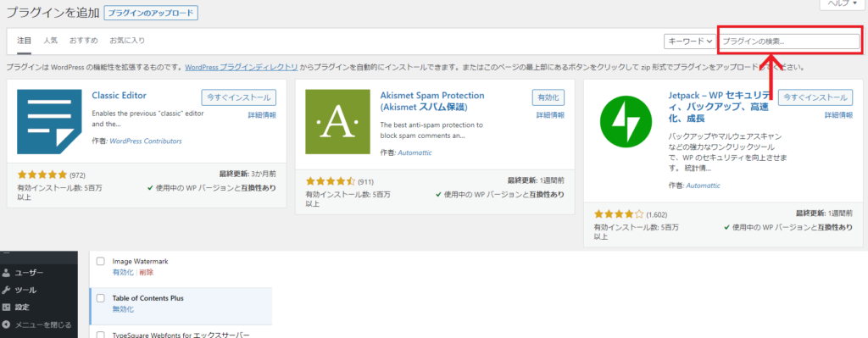
Task: Click the Table of Contents Plus plugin name
Action: click(147, 298)
